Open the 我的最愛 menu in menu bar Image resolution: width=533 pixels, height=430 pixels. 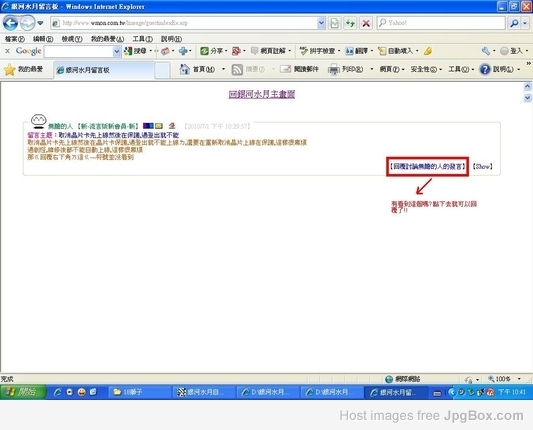click(x=107, y=39)
